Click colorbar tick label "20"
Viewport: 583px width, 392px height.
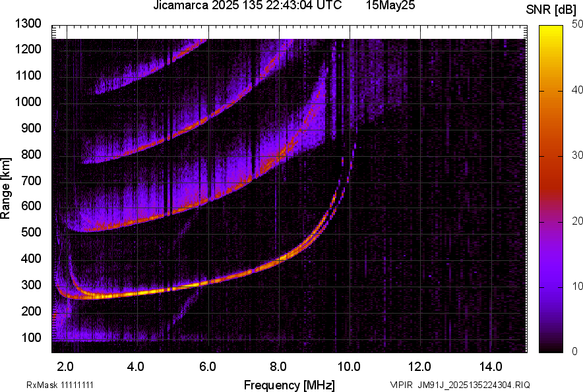tap(578, 221)
